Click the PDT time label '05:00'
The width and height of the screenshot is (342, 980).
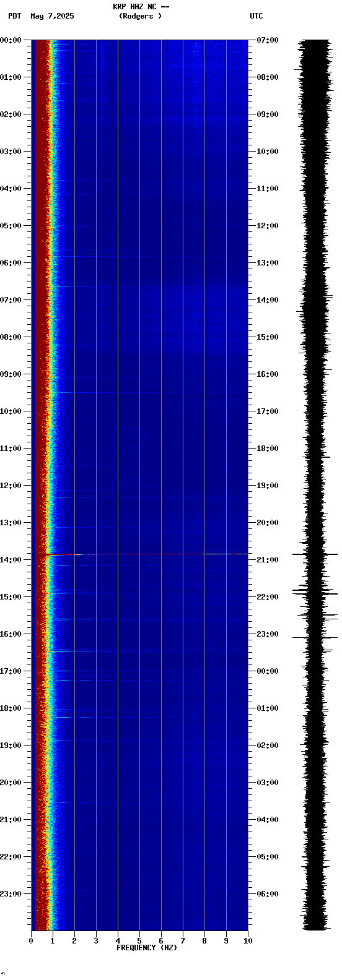[11, 226]
